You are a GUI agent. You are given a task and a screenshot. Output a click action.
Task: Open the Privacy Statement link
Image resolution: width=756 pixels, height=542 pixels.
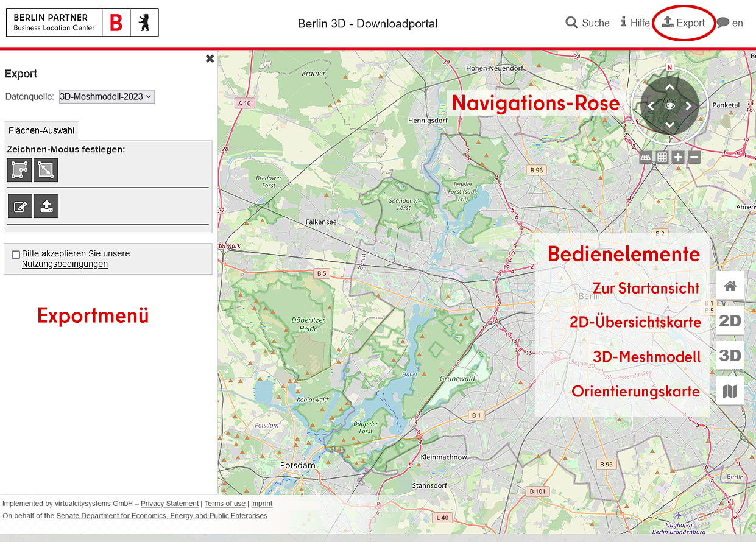pos(170,504)
